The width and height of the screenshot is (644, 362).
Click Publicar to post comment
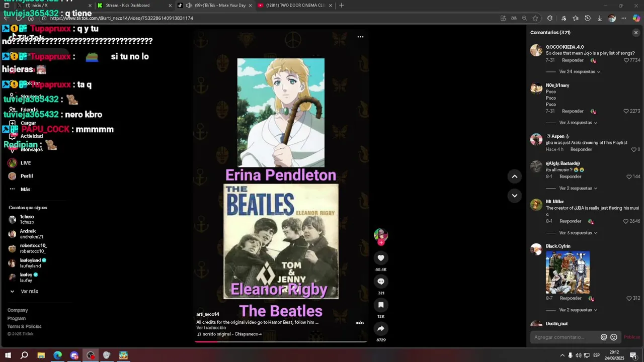click(x=632, y=337)
